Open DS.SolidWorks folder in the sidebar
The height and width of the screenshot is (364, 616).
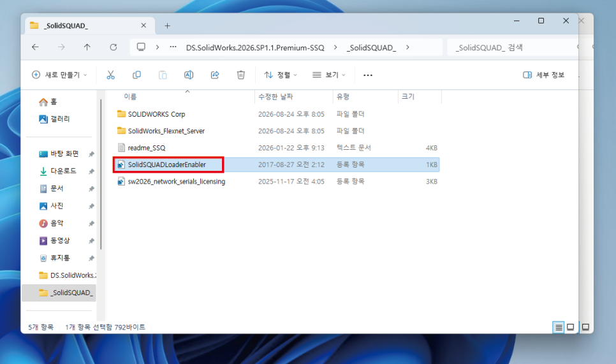click(67, 275)
